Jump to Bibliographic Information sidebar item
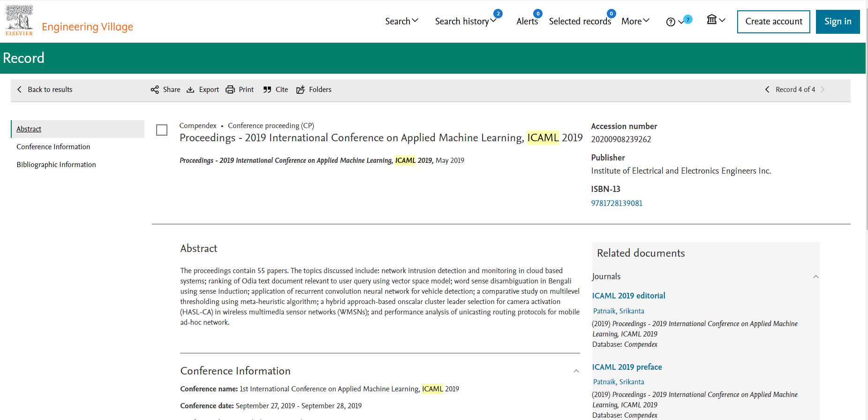 click(56, 165)
